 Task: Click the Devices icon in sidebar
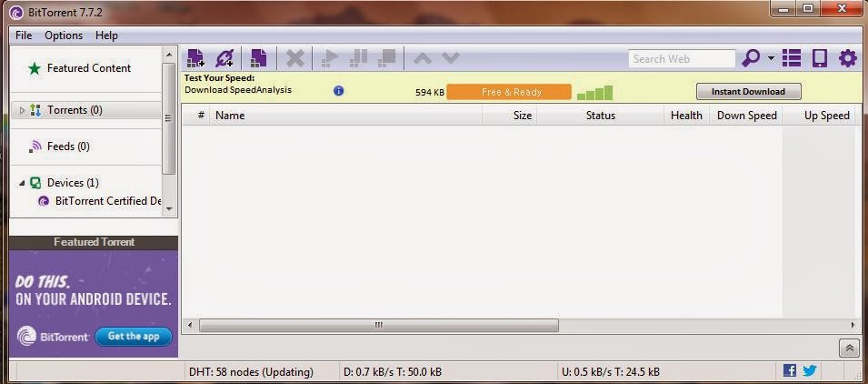(35, 182)
